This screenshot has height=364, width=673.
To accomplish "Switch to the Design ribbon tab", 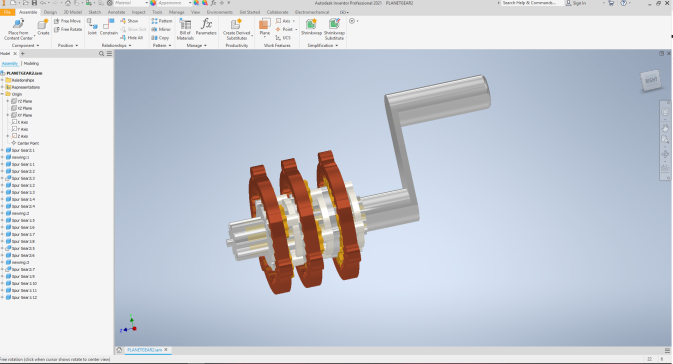I will (50, 12).
